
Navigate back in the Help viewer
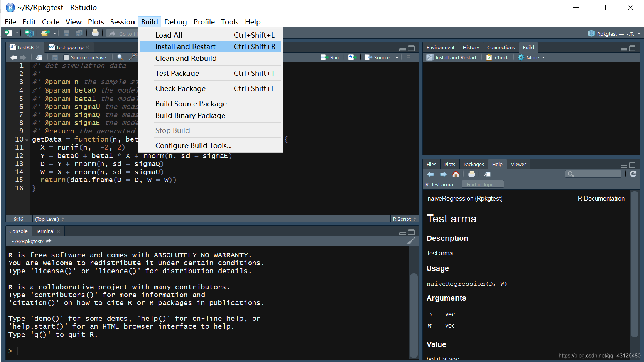[x=430, y=174]
